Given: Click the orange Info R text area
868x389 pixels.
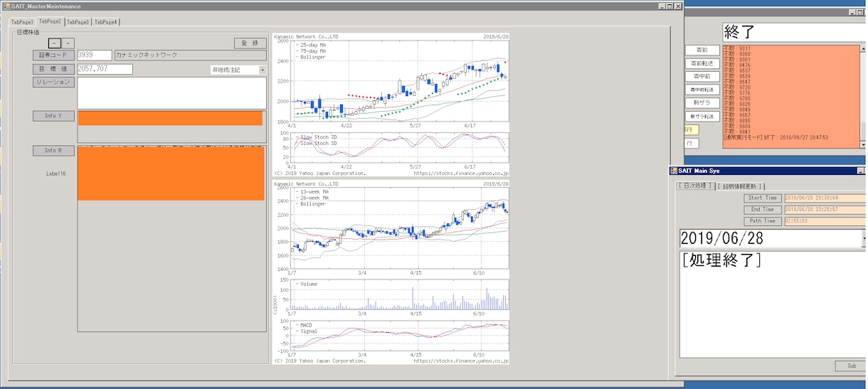Looking at the screenshot, I should click(171, 174).
